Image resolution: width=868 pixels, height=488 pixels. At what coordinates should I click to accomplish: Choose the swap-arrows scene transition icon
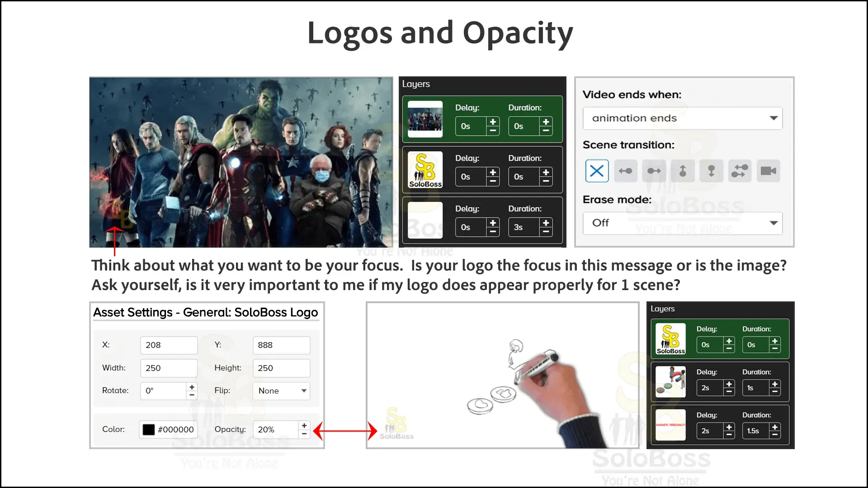(740, 171)
